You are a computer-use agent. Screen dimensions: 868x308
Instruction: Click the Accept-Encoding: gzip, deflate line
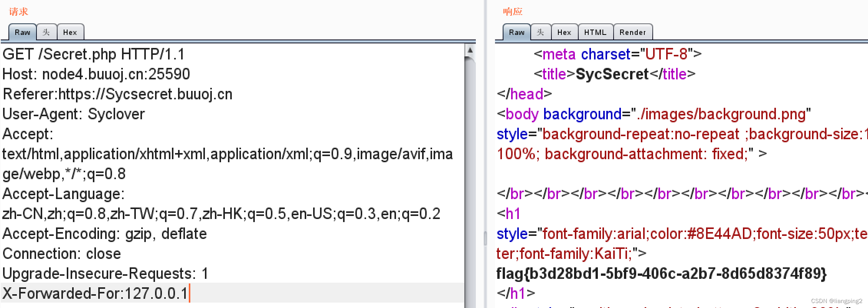pyautogui.click(x=105, y=234)
